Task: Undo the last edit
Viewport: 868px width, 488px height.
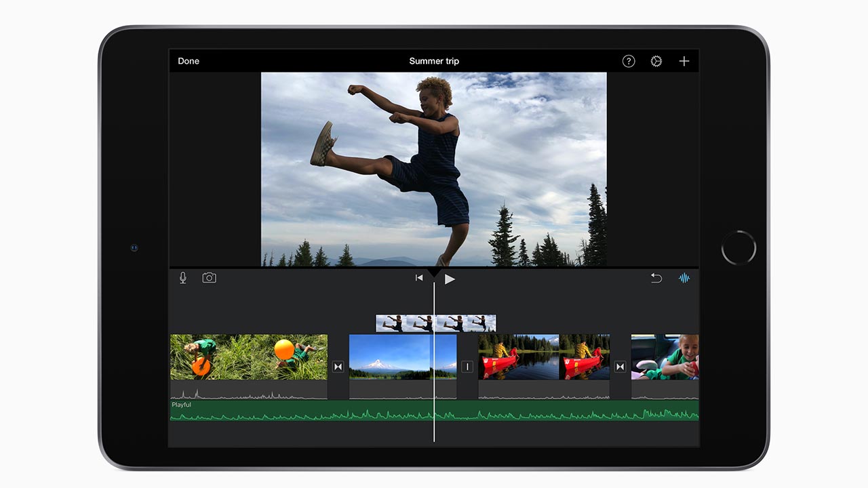Action: [656, 278]
